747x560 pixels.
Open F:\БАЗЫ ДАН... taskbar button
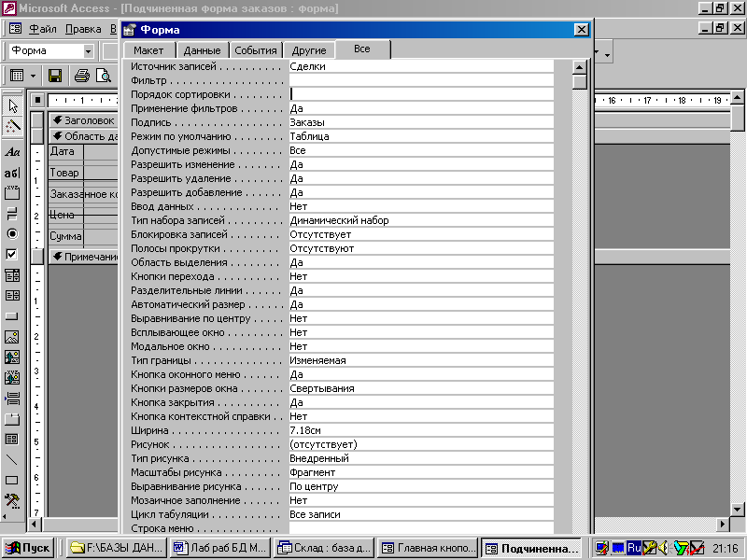click(117, 548)
